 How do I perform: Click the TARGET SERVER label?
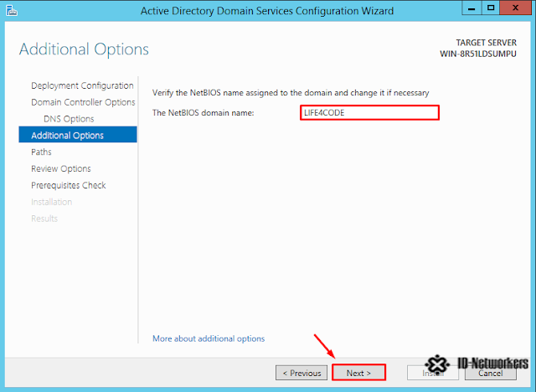click(x=486, y=43)
